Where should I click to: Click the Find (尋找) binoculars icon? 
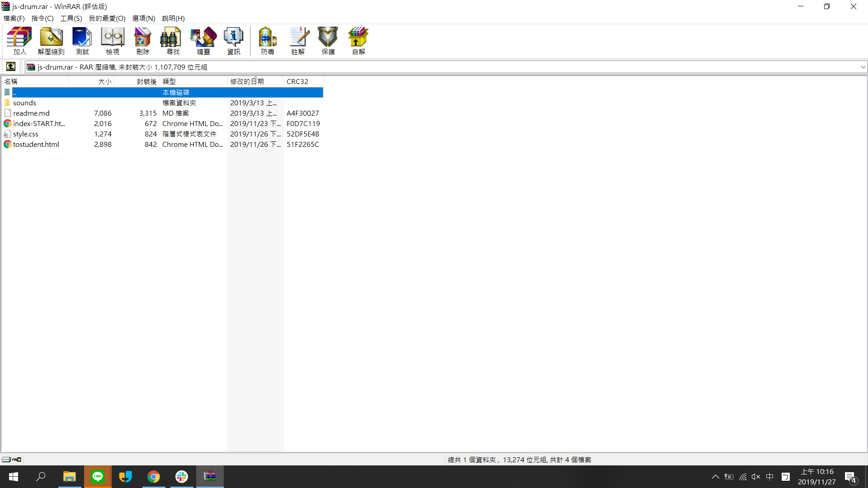click(173, 41)
